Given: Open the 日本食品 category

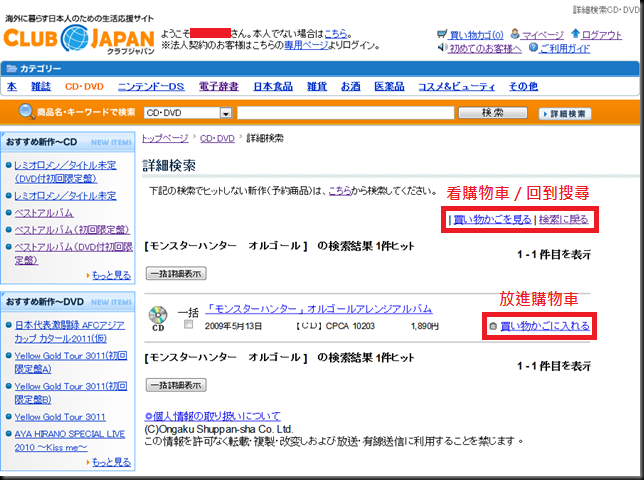Looking at the screenshot, I should point(273,87).
